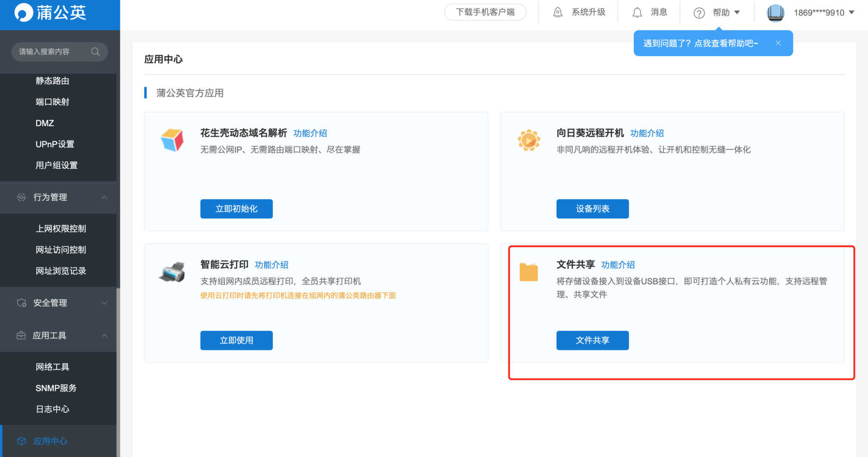Open the account 1869****9910 dropdown

point(852,13)
